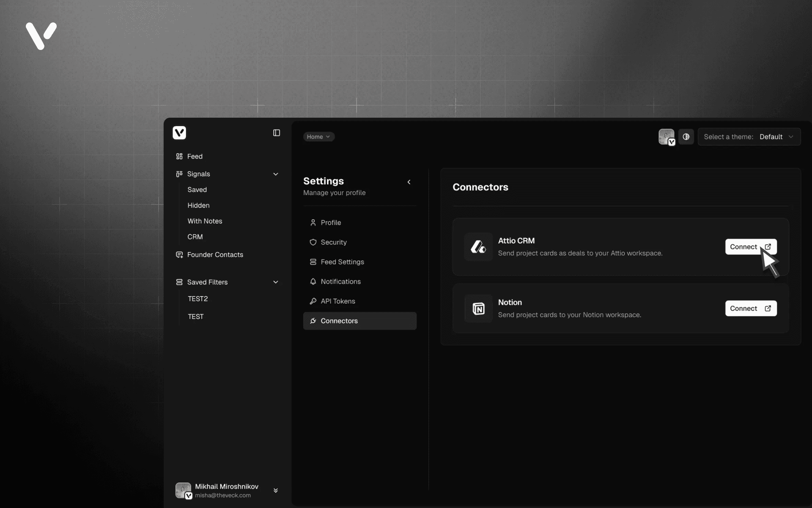Open the Notifications settings tab
The image size is (812, 508).
tap(340, 282)
